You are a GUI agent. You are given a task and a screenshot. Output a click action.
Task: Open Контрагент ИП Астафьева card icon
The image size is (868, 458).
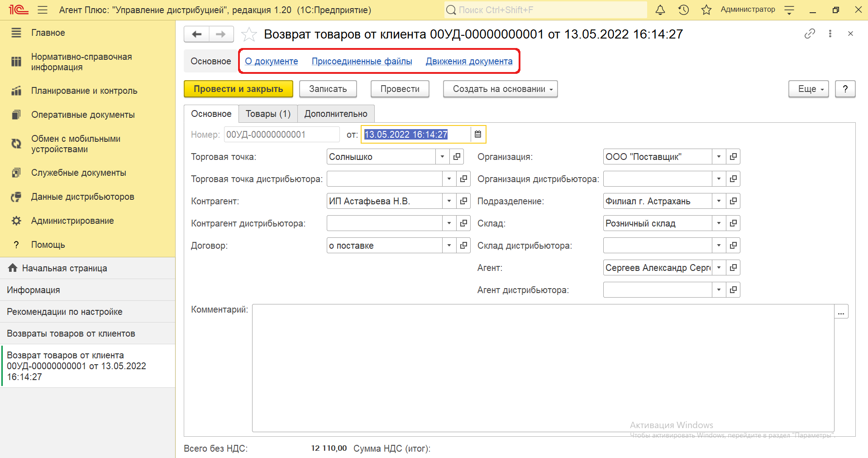(x=463, y=201)
